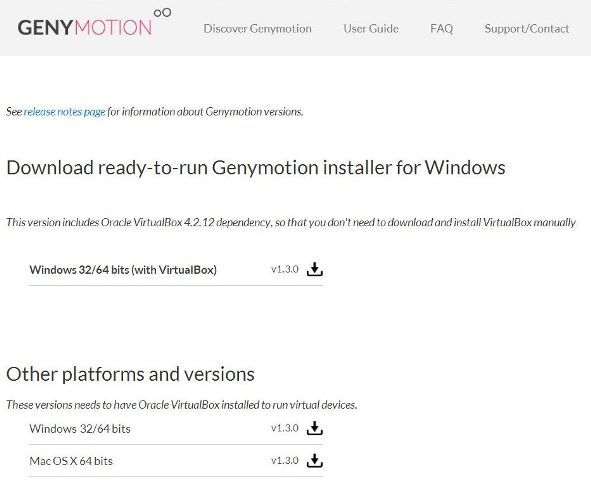Click the Oracle VirtualBox 4.2.12 dependency note
Image resolution: width=591 pixels, height=480 pixels.
291,222
